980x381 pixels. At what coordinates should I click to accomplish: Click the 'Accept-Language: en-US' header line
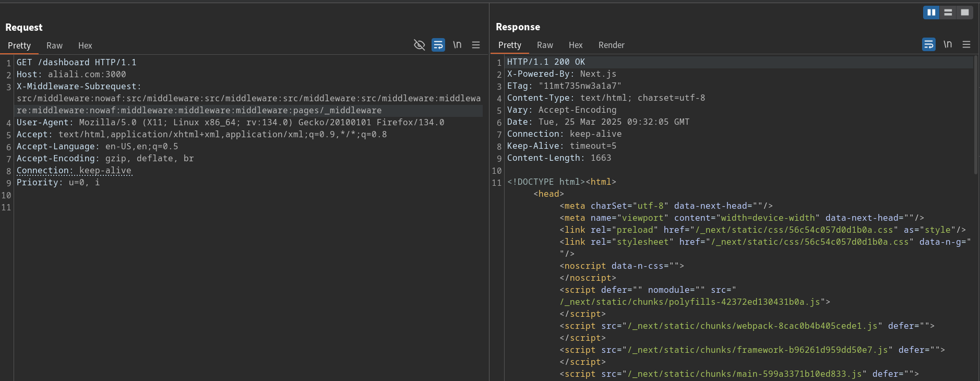coord(98,146)
